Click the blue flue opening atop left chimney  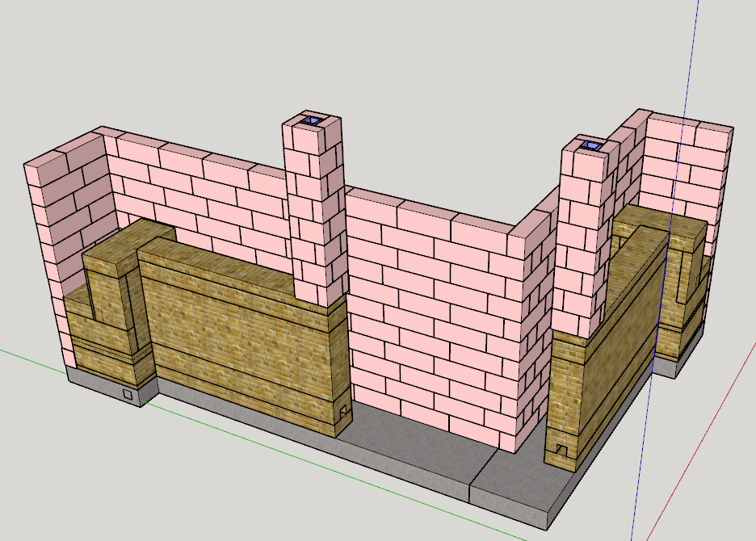click(311, 122)
